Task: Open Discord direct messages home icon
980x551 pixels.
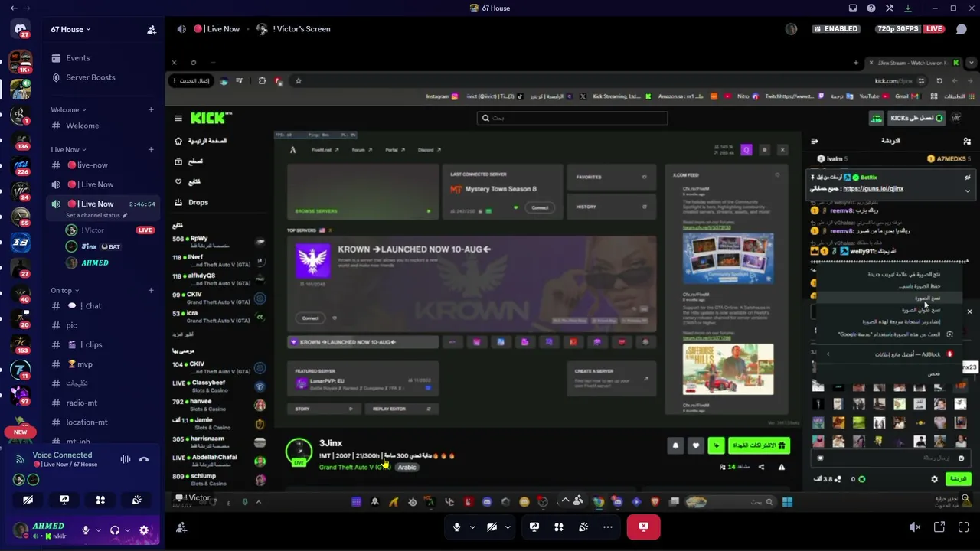Action: coord(20,30)
